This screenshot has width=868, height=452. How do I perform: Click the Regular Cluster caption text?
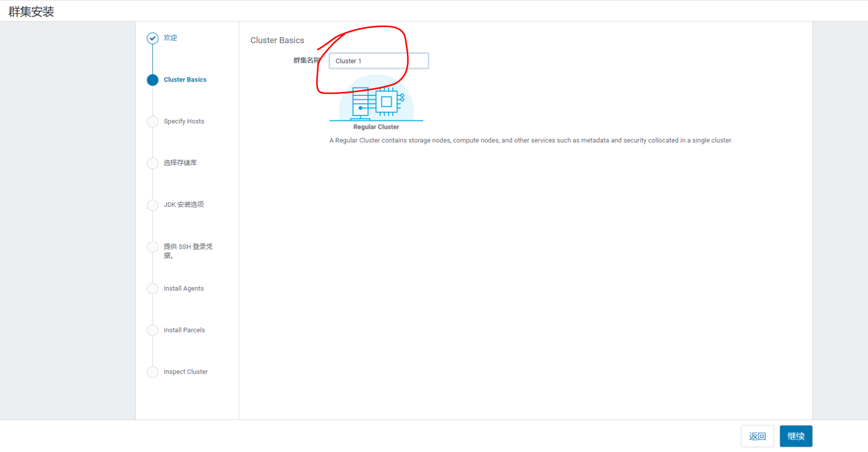tap(376, 127)
